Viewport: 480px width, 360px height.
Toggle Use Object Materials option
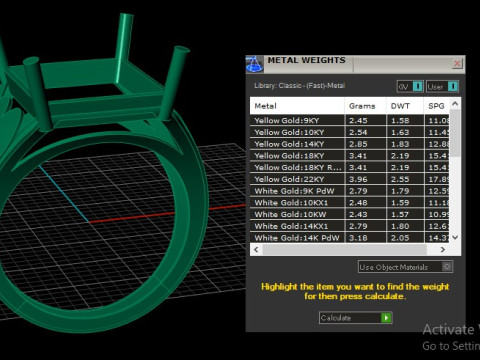(406, 267)
